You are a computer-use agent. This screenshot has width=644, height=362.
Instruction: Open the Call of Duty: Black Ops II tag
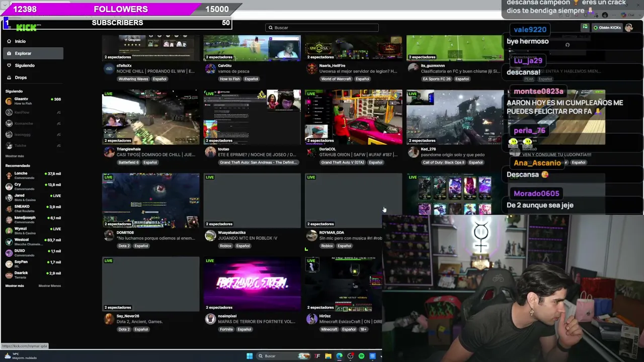[x=444, y=162]
